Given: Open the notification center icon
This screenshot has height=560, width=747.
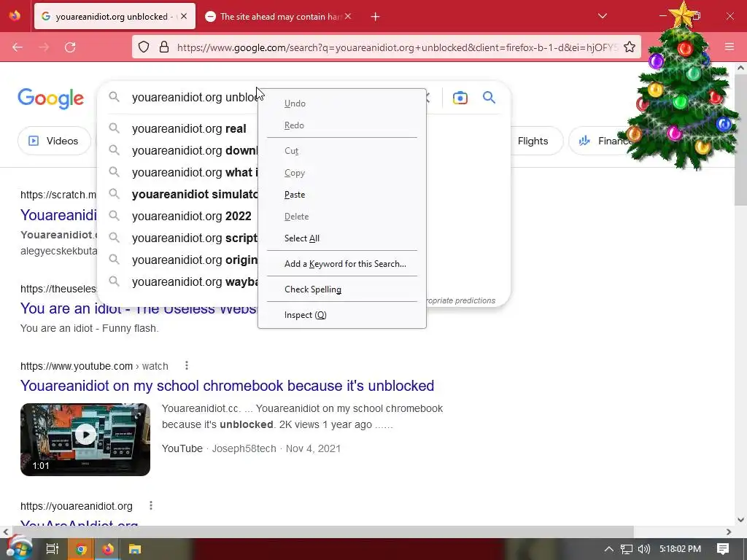Looking at the screenshot, I should tap(723, 549).
